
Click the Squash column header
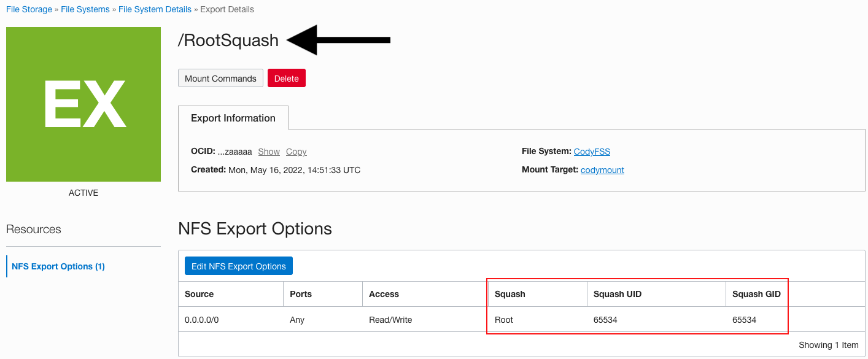point(510,294)
